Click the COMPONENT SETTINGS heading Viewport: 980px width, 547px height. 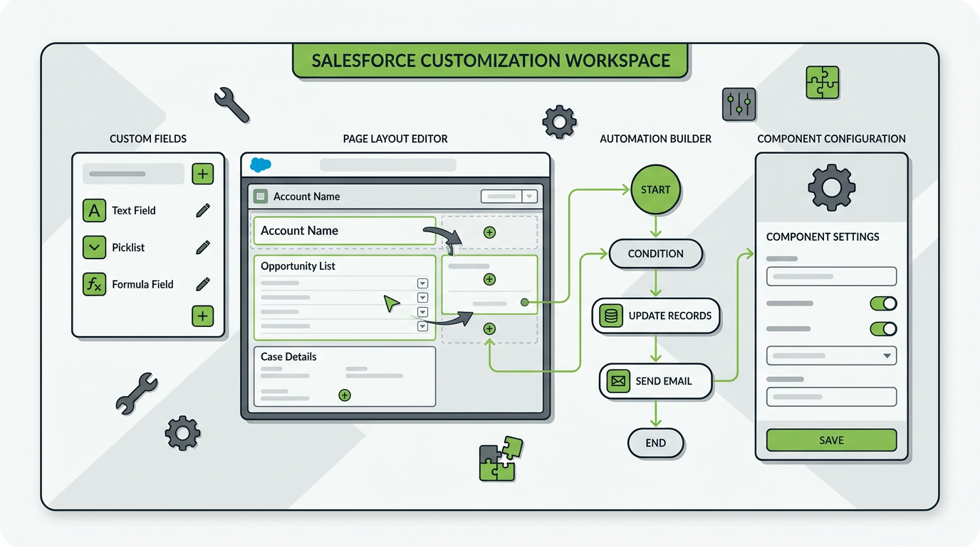coord(823,236)
